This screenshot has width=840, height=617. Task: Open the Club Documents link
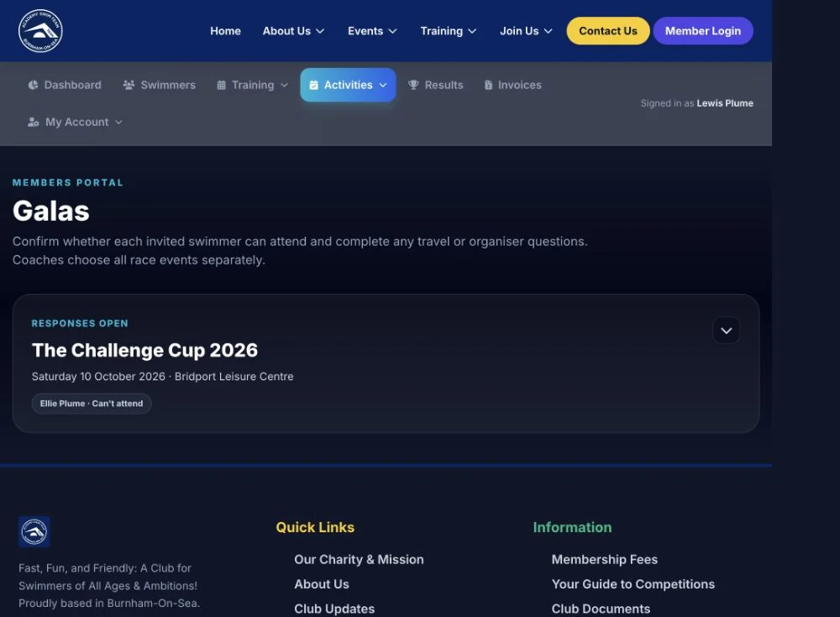click(601, 609)
